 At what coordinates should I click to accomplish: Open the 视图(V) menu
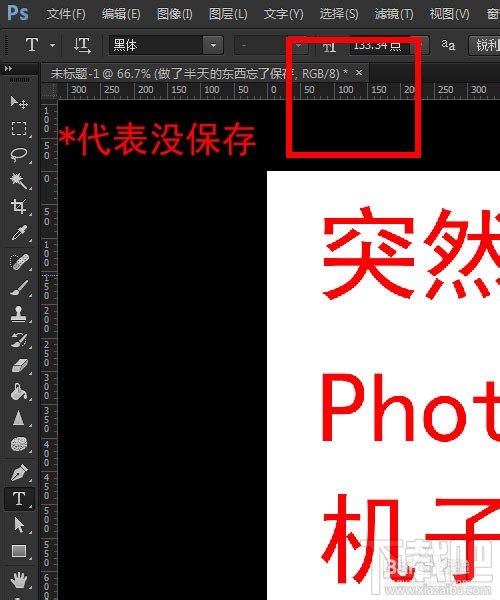click(450, 14)
